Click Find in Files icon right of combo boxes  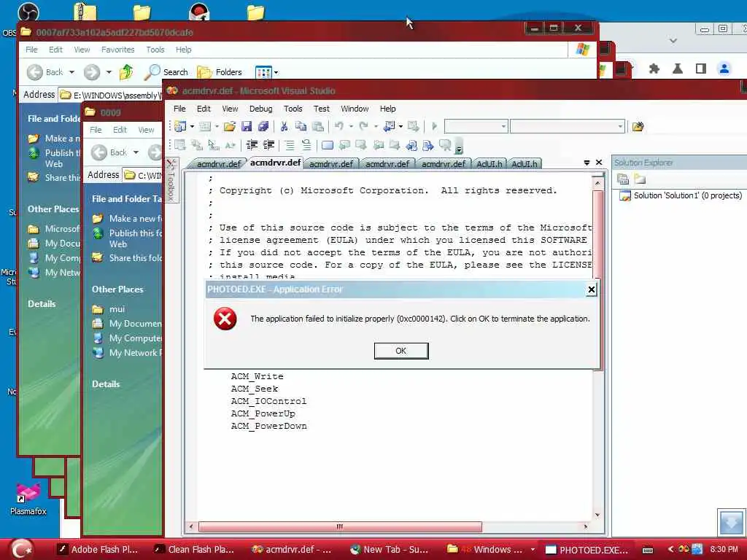(638, 126)
